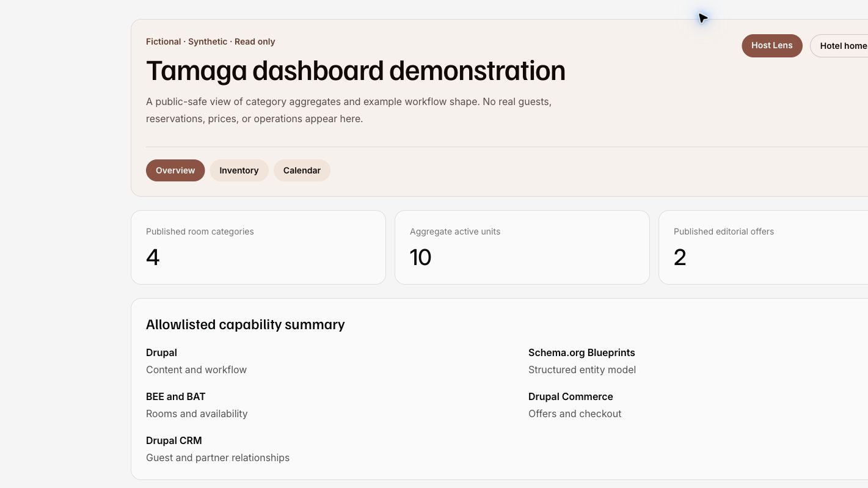Click the Drupal CRM title
Image resolution: width=868 pixels, height=488 pixels.
pyautogui.click(x=173, y=440)
